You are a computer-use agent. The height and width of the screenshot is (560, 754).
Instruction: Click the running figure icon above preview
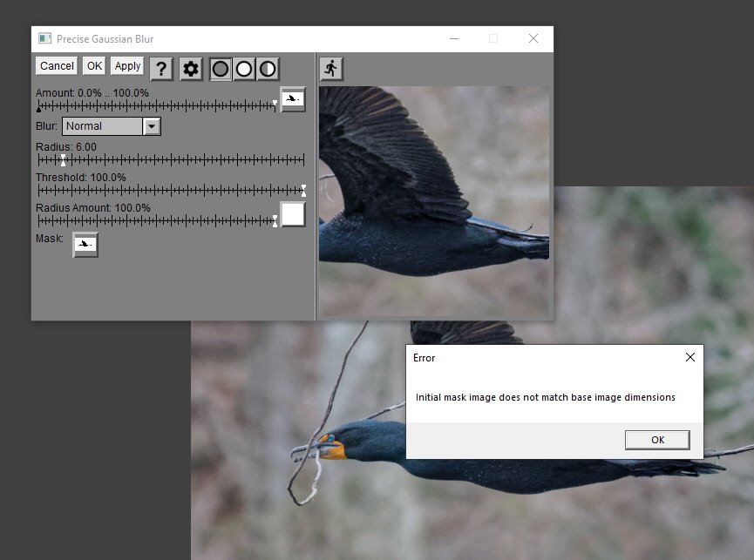(331, 69)
